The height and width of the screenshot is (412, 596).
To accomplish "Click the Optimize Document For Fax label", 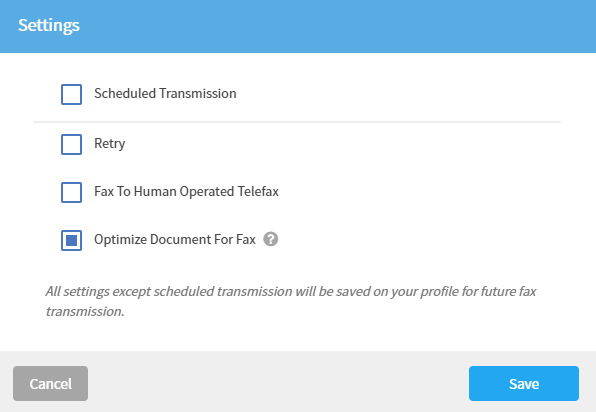I will click(x=175, y=239).
